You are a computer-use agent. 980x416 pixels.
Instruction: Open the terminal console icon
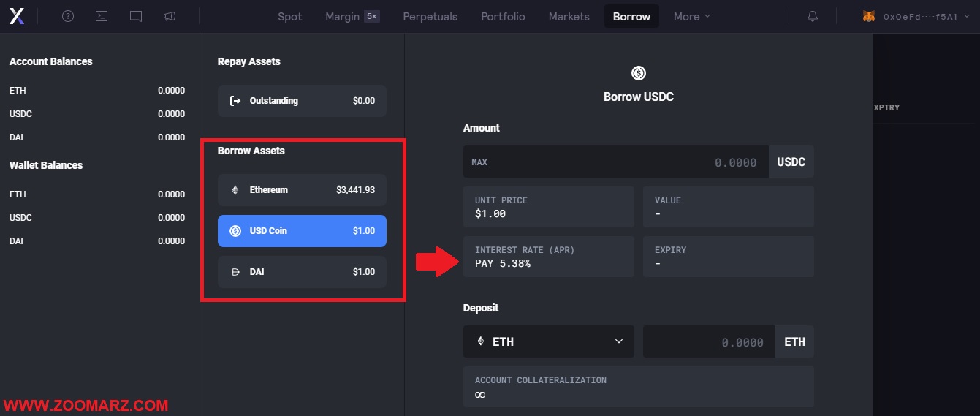tap(102, 16)
